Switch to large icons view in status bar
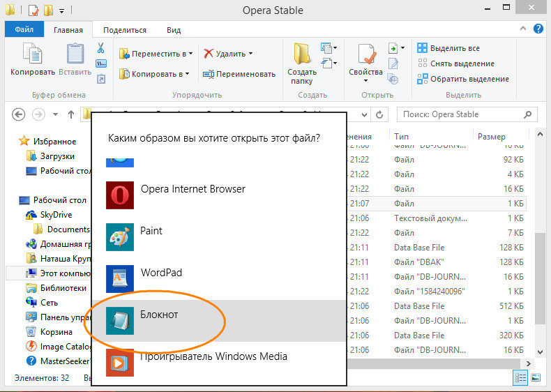551x392 pixels. tap(536, 378)
